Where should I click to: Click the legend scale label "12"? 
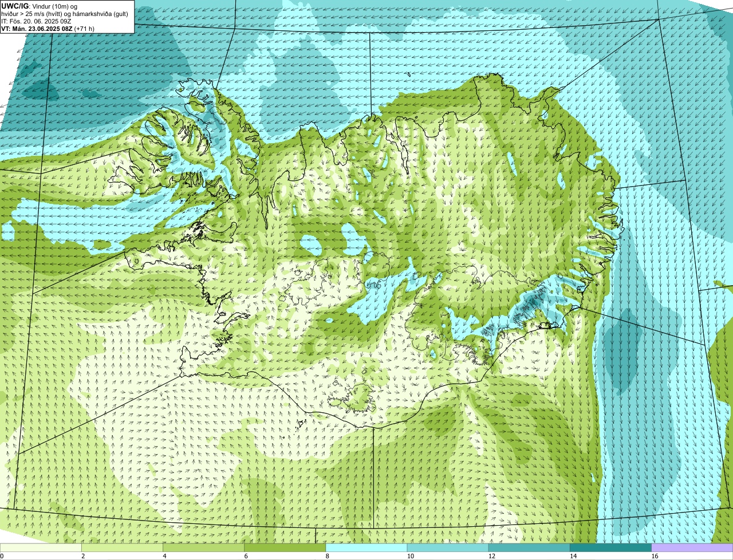point(491,556)
